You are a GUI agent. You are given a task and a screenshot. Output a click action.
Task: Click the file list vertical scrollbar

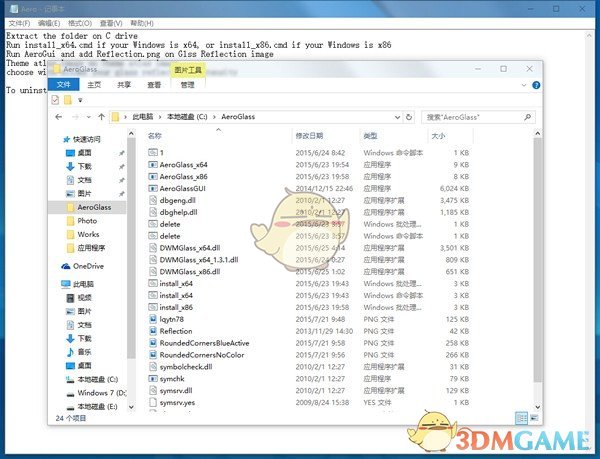(x=538, y=260)
